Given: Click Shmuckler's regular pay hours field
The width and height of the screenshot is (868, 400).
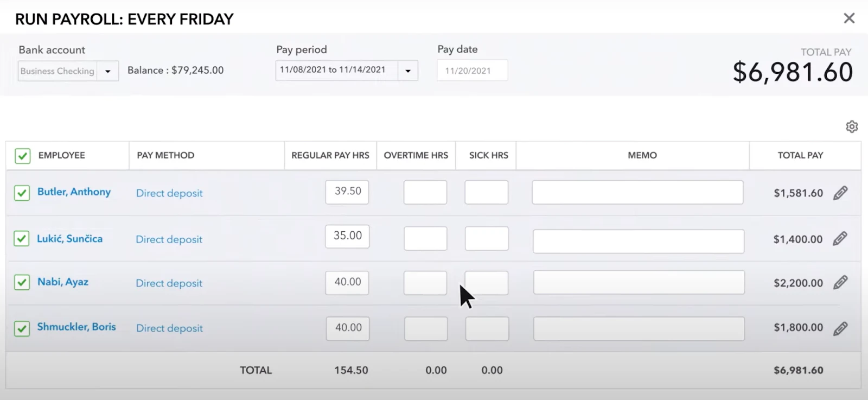Looking at the screenshot, I should click(348, 328).
